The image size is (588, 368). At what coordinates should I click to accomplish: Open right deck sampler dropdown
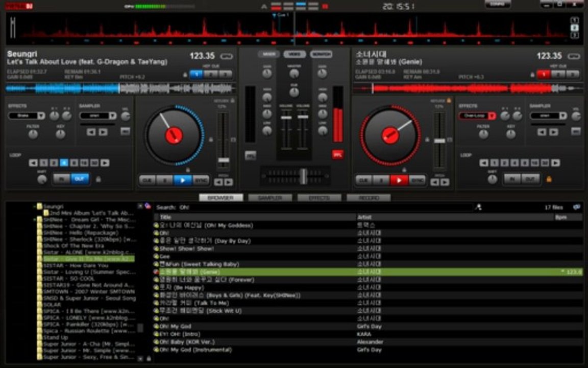pos(563,116)
